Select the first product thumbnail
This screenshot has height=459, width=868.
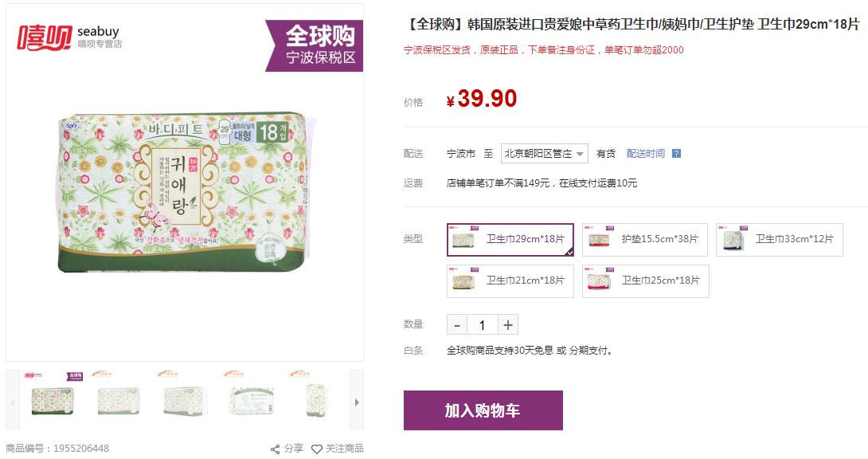click(x=52, y=398)
